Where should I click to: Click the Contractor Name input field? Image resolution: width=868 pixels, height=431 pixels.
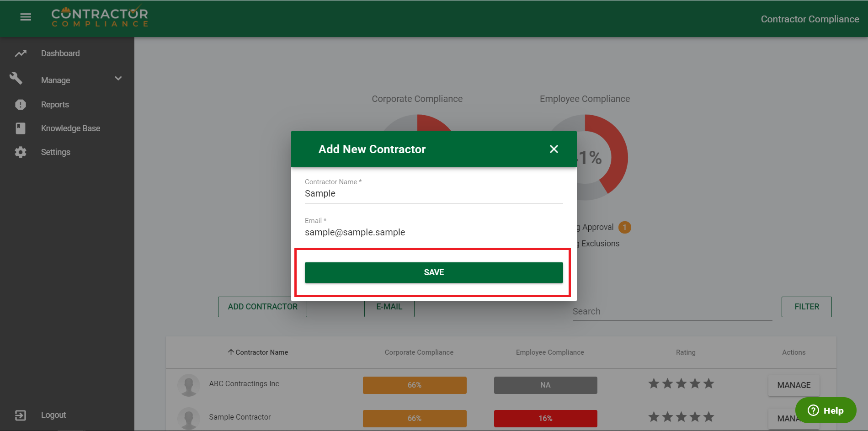tap(433, 194)
